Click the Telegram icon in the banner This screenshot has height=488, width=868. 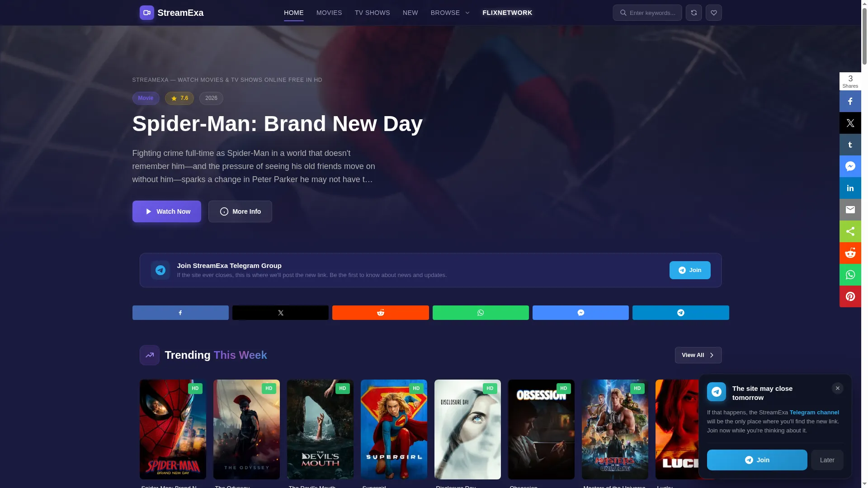click(x=160, y=270)
